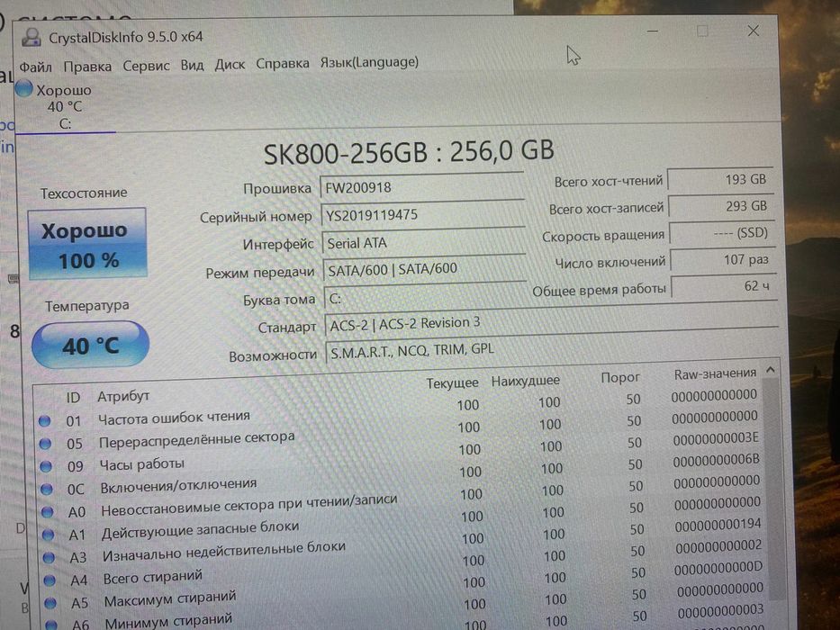Click status dot of row 09 Часы работы
The height and width of the screenshot is (630, 840).
(x=46, y=466)
